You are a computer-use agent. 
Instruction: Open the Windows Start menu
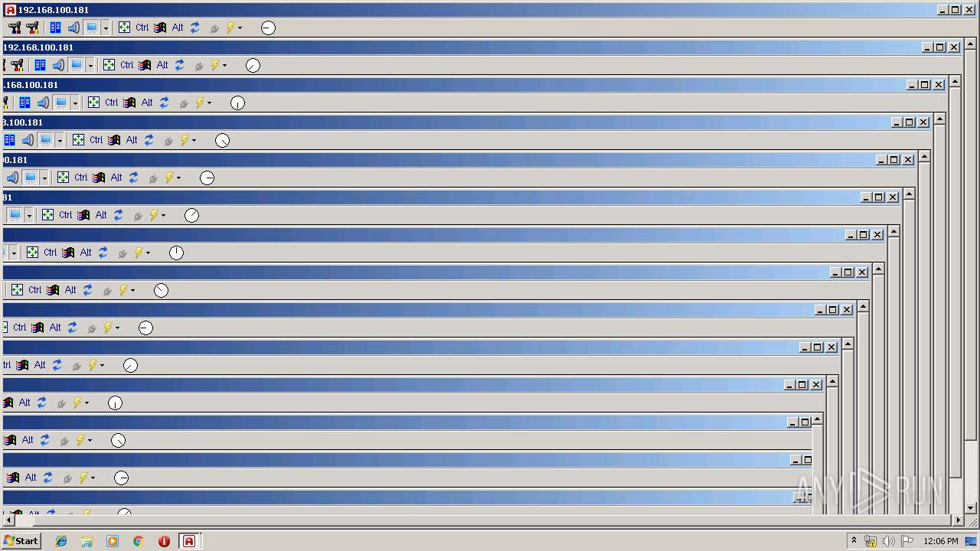tap(21, 540)
